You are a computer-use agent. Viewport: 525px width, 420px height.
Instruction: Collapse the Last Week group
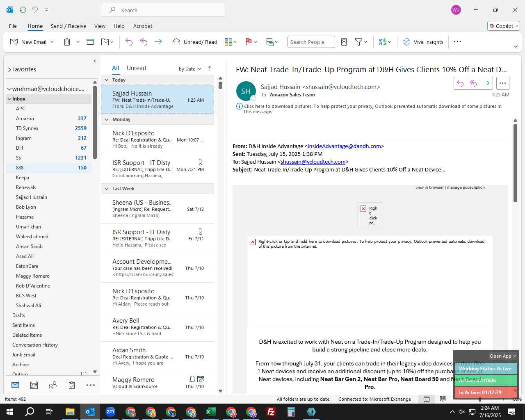107,189
